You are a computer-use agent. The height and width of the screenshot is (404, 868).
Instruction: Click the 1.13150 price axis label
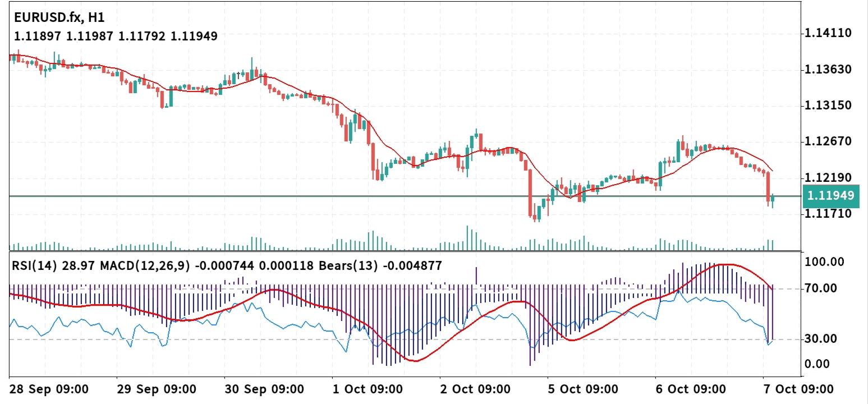click(828, 105)
